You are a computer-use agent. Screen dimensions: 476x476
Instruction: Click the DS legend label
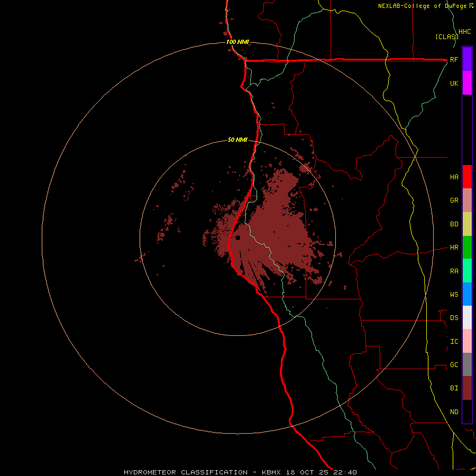click(454, 318)
